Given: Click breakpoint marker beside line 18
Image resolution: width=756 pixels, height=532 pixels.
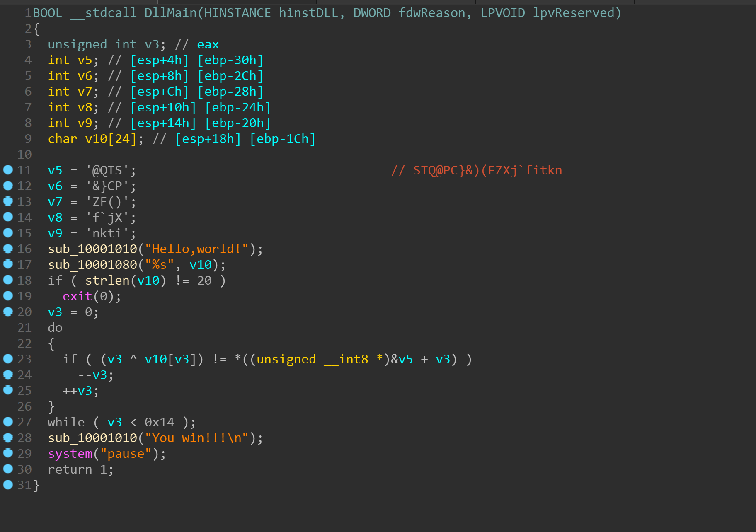Looking at the screenshot, I should (8, 280).
